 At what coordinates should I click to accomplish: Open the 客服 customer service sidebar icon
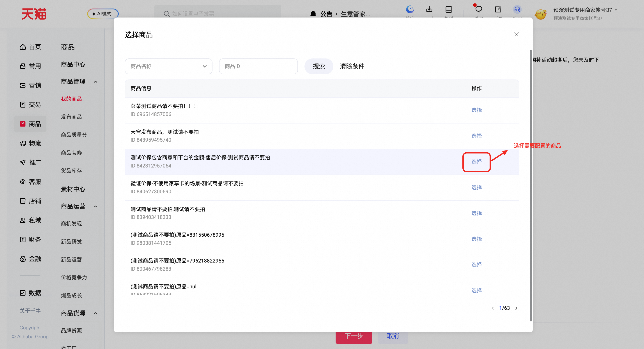pyautogui.click(x=23, y=182)
